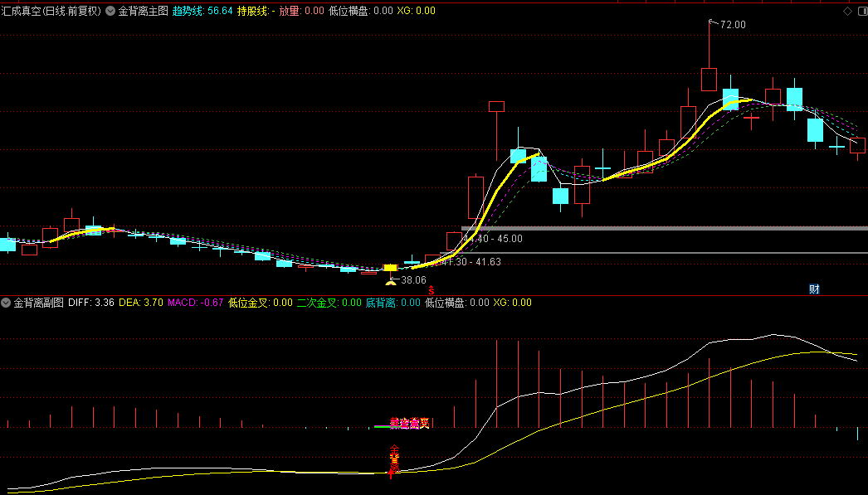Click the candlestick with the 72.00 high wick
Image resolution: width=868 pixels, height=495 pixels.
pos(710,80)
